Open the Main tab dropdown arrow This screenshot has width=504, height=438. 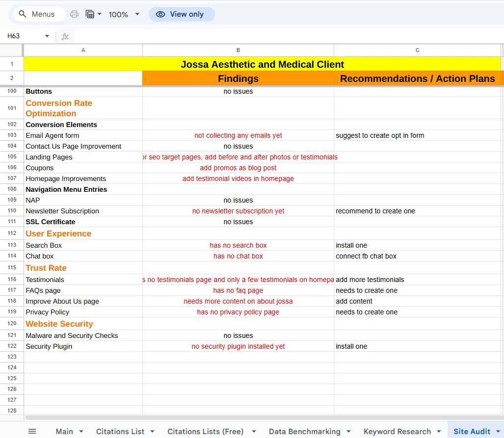point(81,431)
